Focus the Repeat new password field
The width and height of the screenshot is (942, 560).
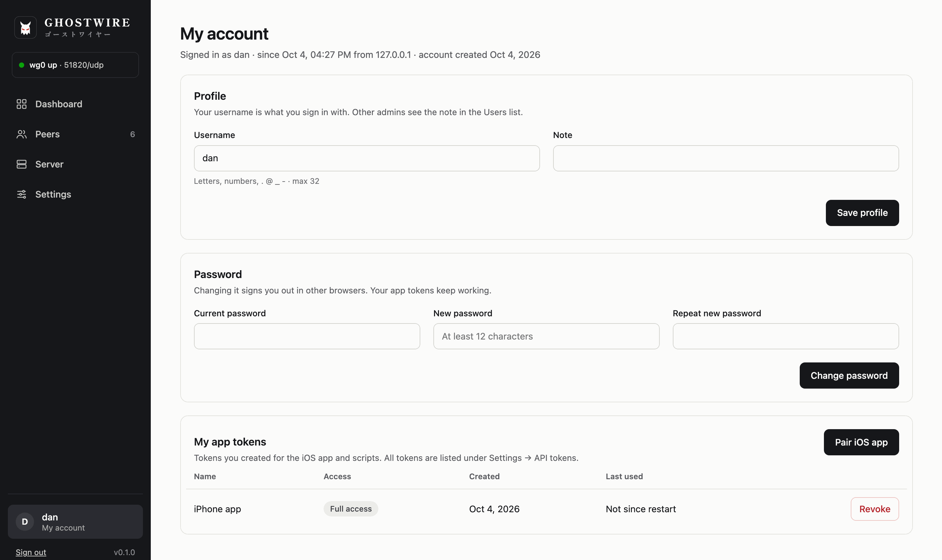click(786, 336)
